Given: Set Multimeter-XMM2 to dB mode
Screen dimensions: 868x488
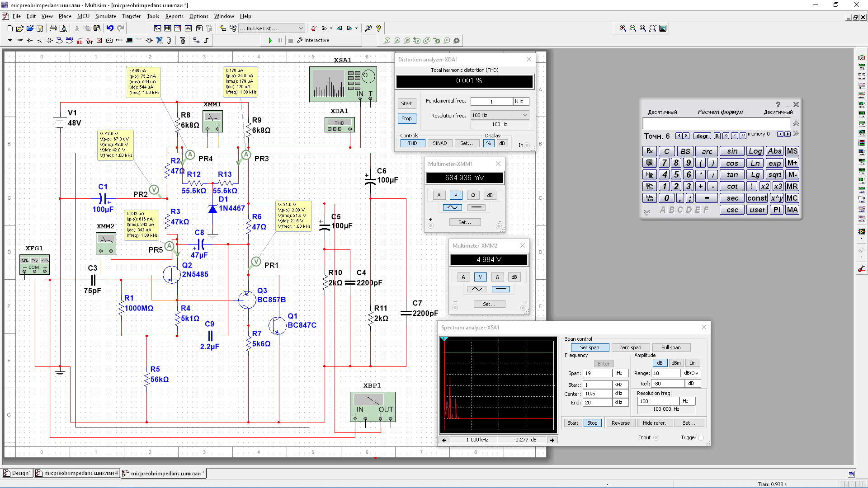Looking at the screenshot, I should point(514,277).
